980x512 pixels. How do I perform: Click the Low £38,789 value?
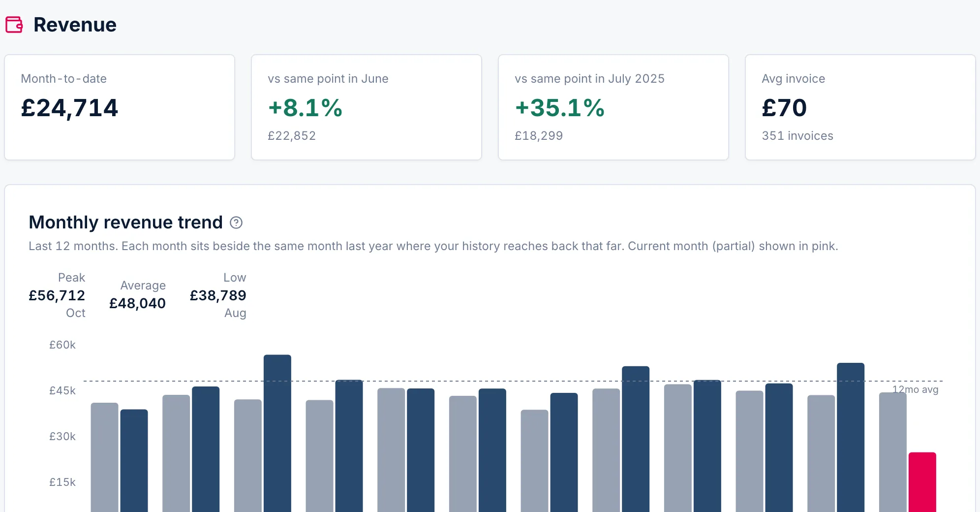coord(218,295)
